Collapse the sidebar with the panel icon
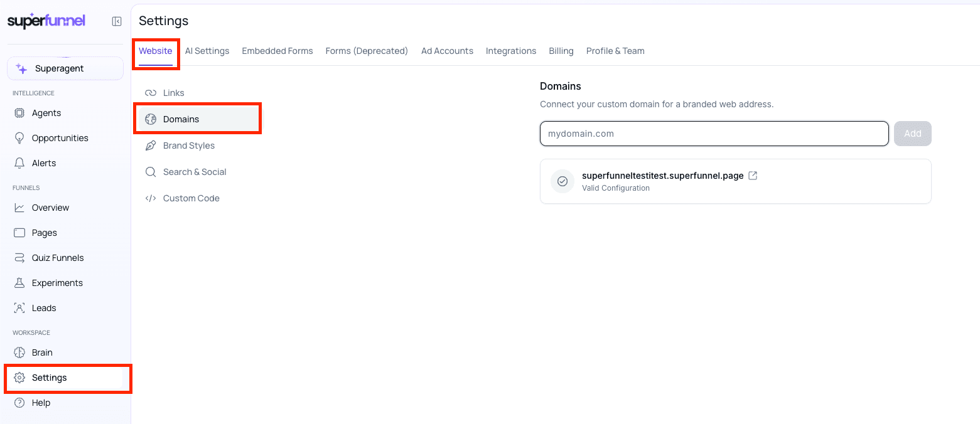This screenshot has height=424, width=980. pos(117,21)
